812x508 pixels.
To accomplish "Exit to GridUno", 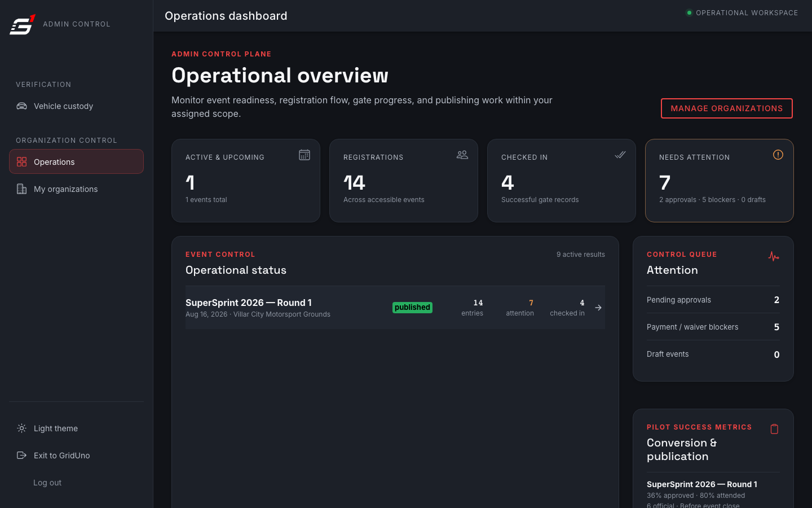I will 76,456.
